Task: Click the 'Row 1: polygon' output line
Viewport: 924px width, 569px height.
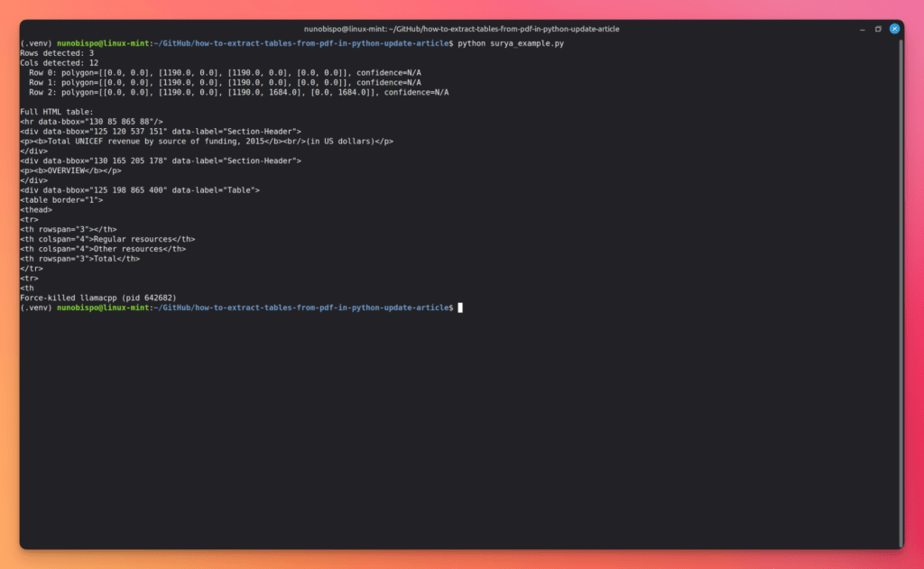Action: 225,82
